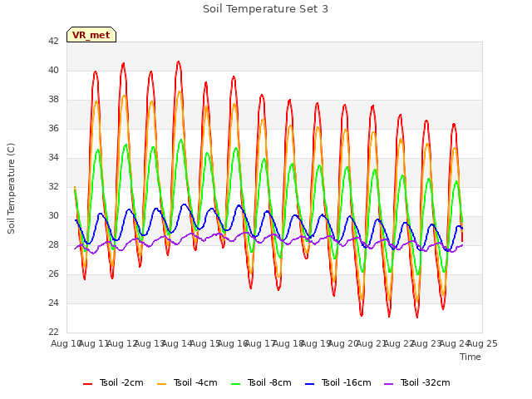Click the 30 y-axis tick label
This screenshot has width=532, height=399.
pyautogui.click(x=53, y=216)
